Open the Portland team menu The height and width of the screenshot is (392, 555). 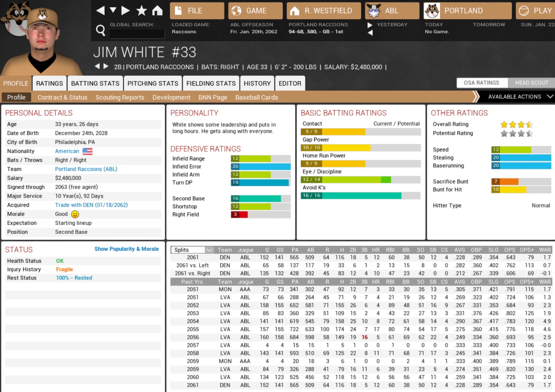[x=467, y=11]
